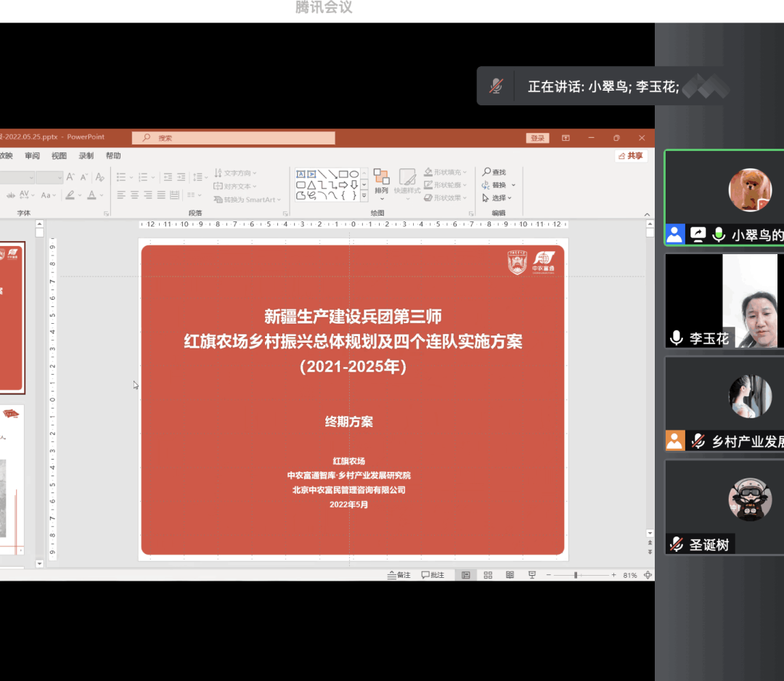Toggle the muted mic on 圣诞树's tile

coord(677,544)
